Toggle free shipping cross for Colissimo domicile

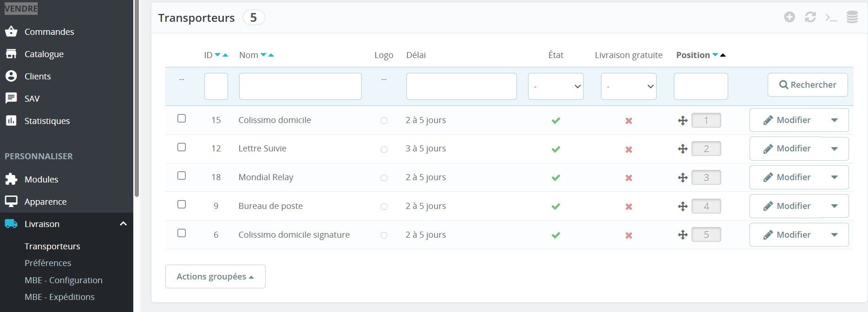(x=629, y=121)
